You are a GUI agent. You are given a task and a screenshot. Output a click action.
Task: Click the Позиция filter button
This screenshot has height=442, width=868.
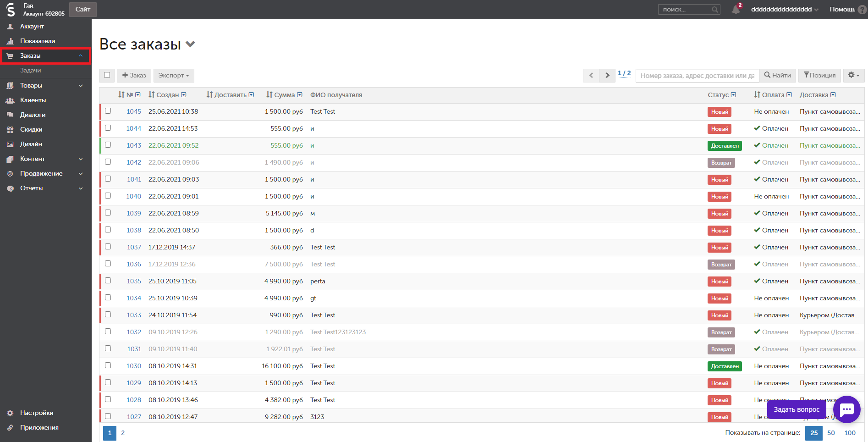pos(820,75)
